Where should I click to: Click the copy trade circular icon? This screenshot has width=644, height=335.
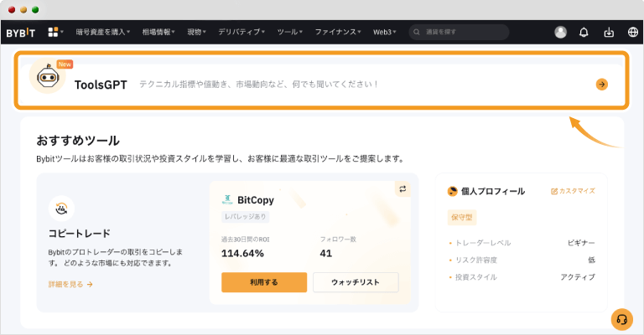coord(61,209)
